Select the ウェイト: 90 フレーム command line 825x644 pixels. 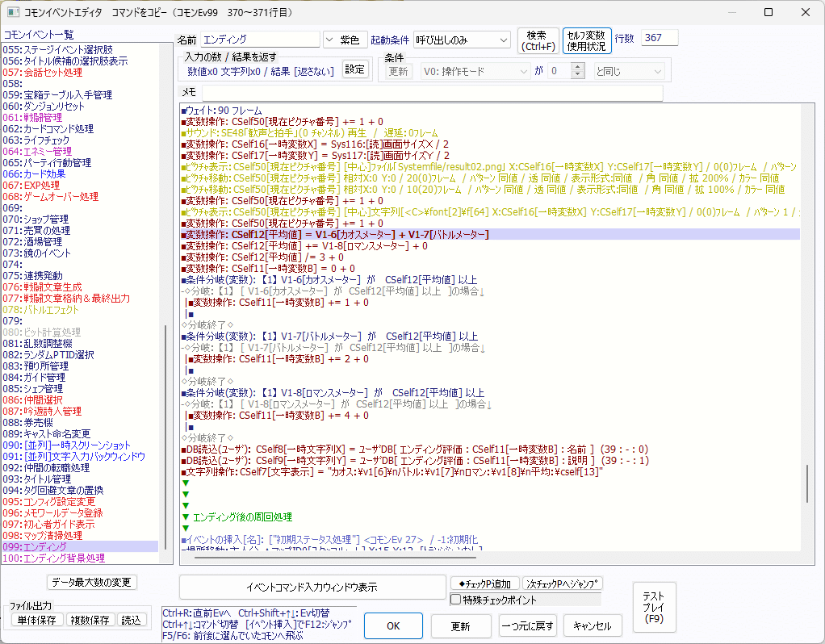tap(490, 111)
